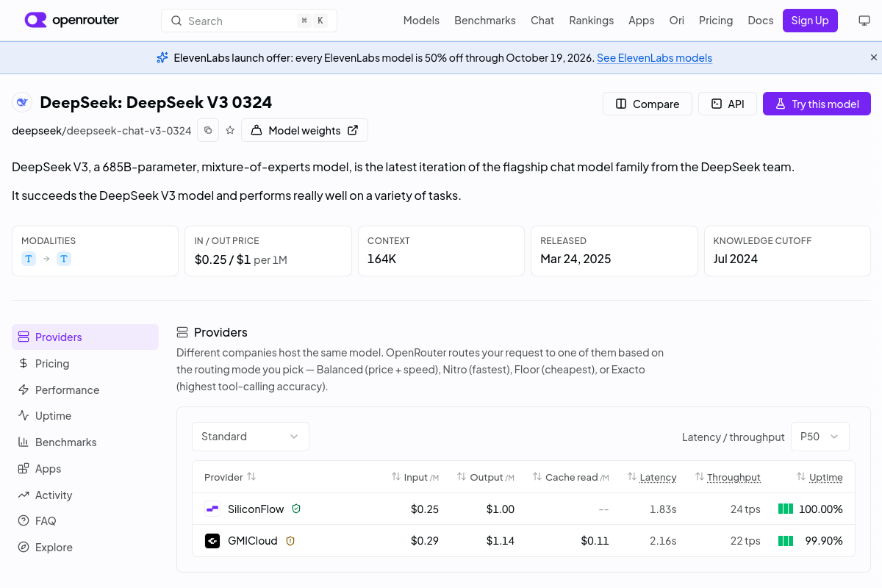Open Apps in top navigation

click(642, 21)
